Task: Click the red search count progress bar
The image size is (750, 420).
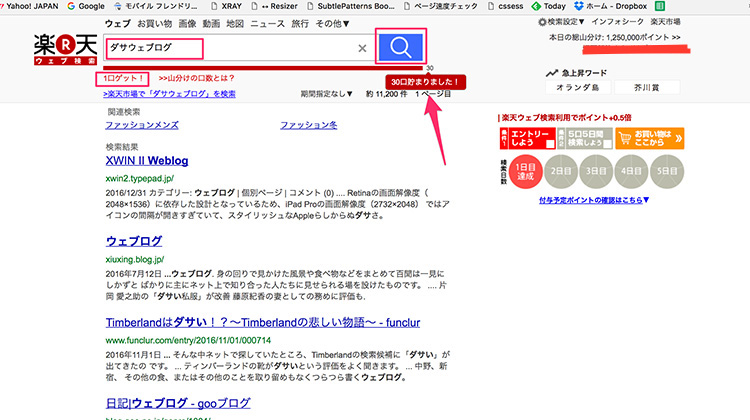Action: [x=263, y=68]
